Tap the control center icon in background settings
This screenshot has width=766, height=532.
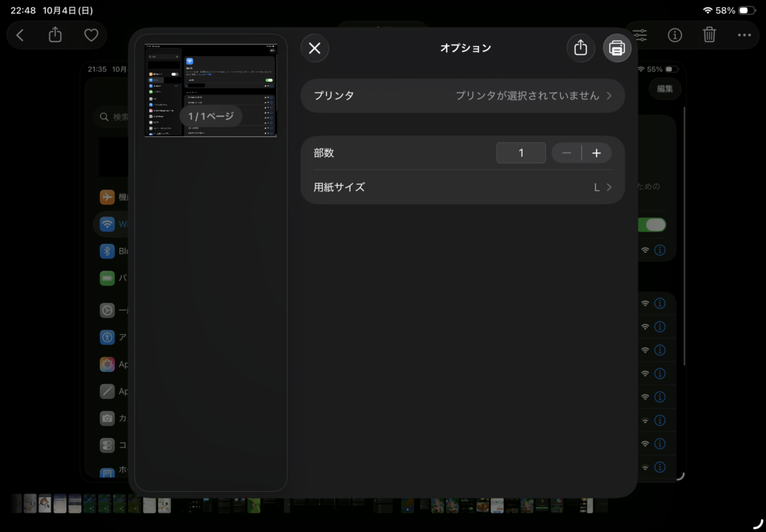pos(108,445)
